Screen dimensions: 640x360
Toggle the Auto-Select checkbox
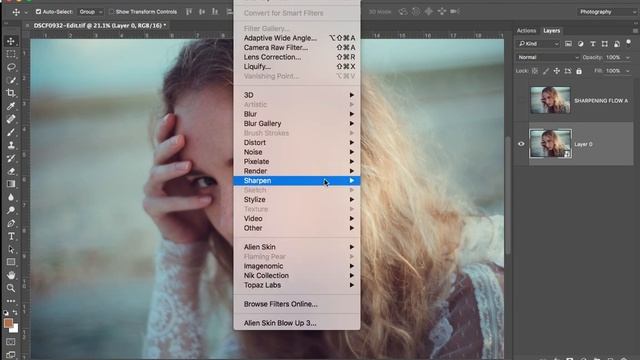(x=38, y=12)
